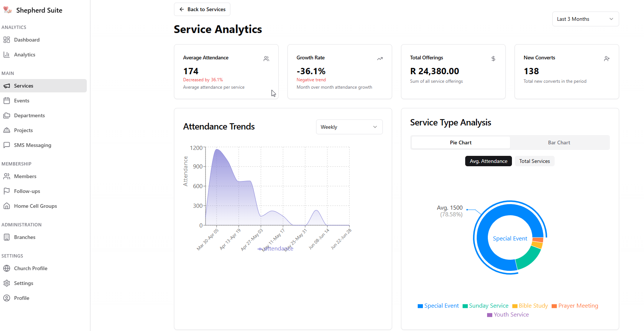This screenshot has height=331, width=644.
Task: Open the Members page link
Action: pyautogui.click(x=25, y=176)
